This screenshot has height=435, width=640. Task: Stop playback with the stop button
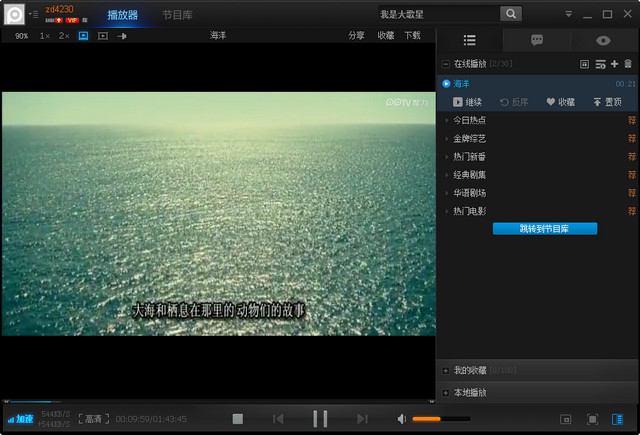pos(238,419)
